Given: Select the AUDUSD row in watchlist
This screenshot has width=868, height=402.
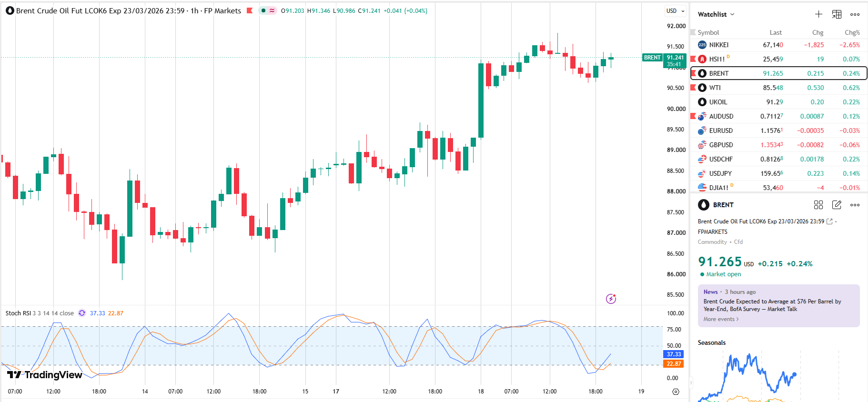Looking at the screenshot, I should click(x=778, y=116).
